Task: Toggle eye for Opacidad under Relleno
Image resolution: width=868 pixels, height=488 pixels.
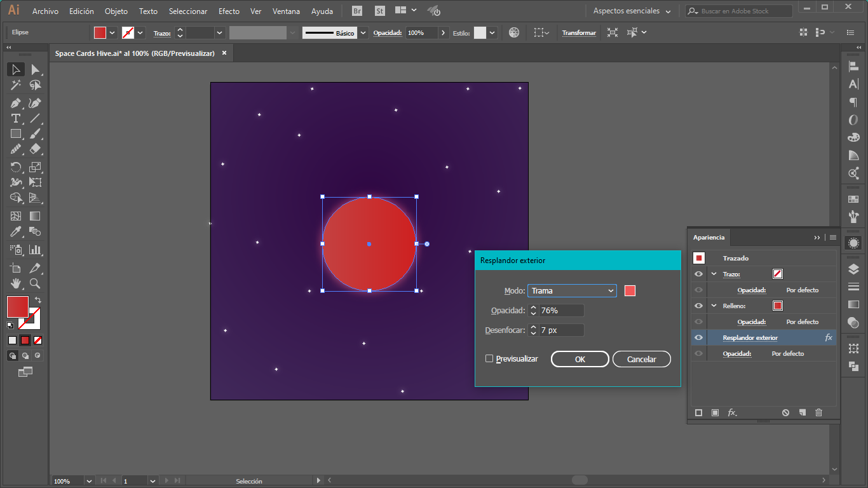Action: coord(699,322)
